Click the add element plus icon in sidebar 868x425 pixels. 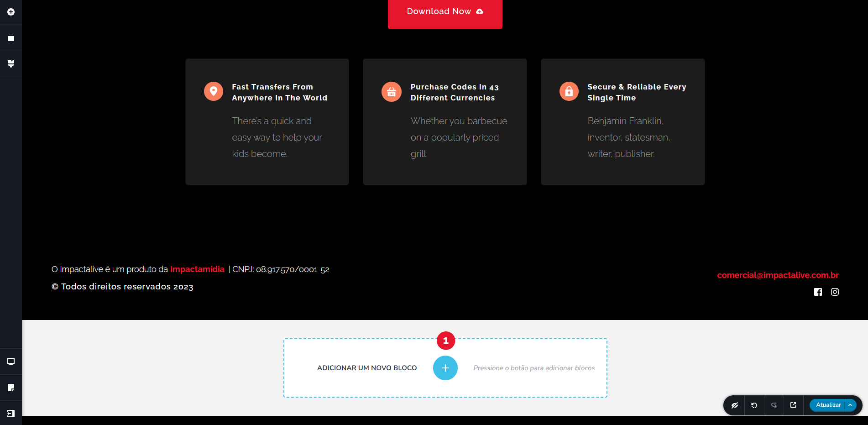coord(11,12)
